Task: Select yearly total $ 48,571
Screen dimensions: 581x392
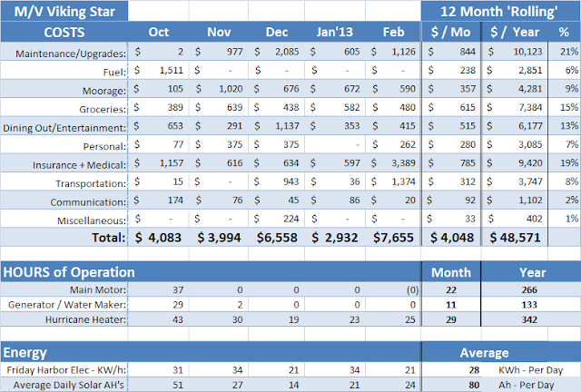Action: [515, 238]
